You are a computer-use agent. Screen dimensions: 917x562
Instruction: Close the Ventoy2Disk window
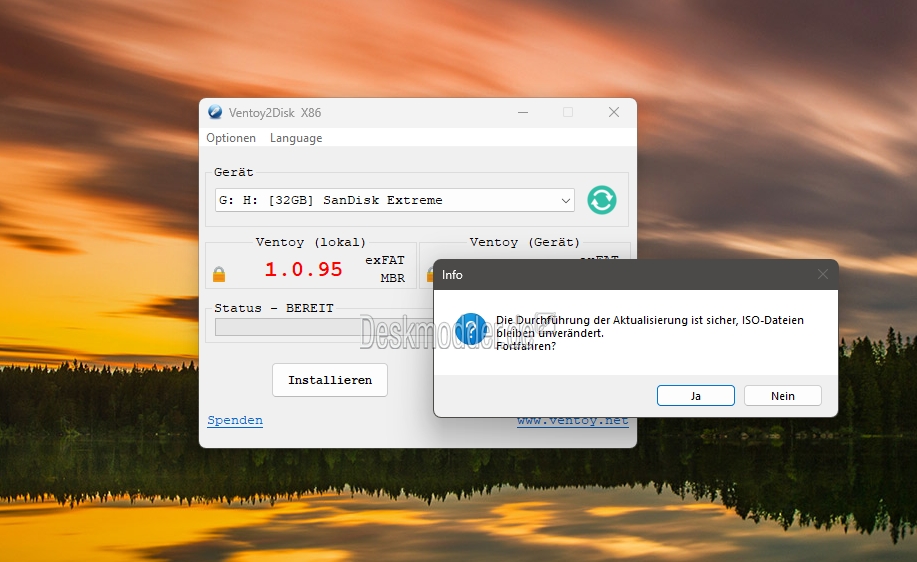point(613,112)
